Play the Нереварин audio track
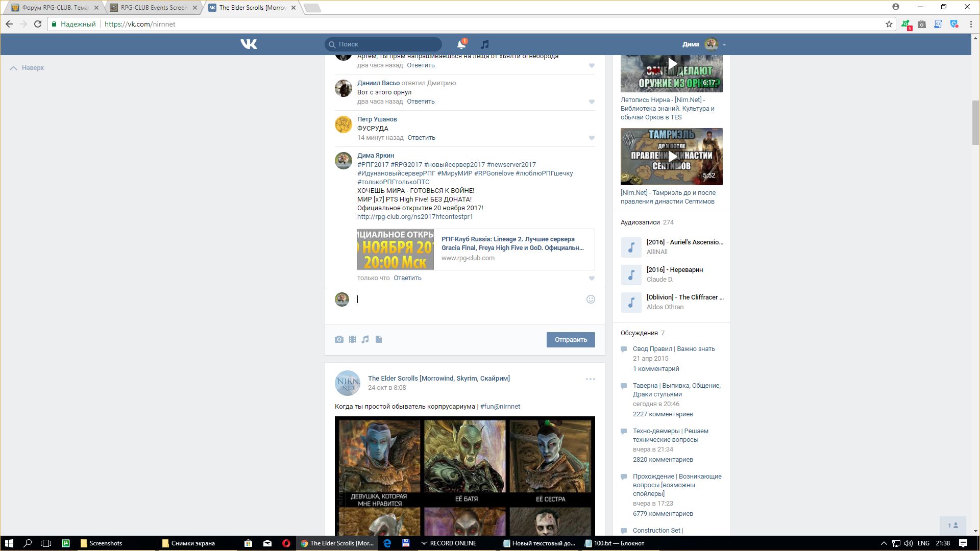 tap(631, 275)
